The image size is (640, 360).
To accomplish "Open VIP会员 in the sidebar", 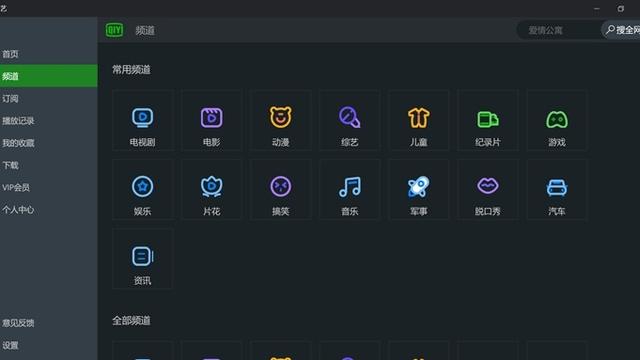I will tap(49, 187).
